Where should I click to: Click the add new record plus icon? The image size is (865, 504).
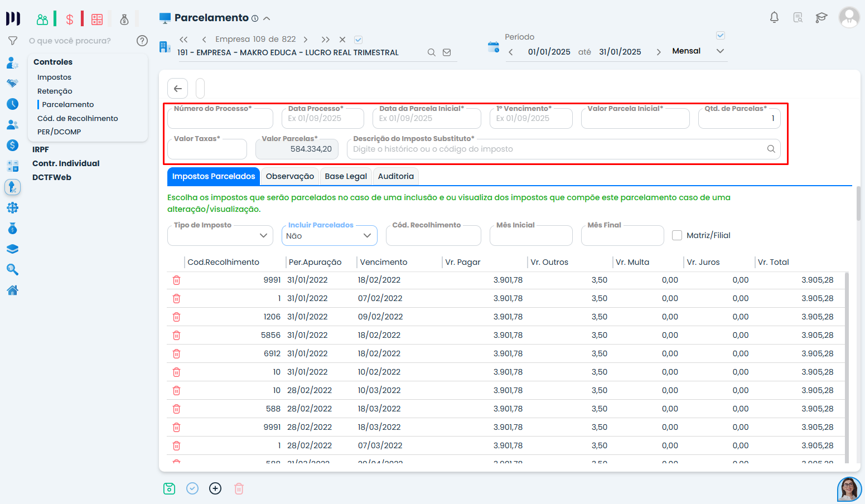215,488
